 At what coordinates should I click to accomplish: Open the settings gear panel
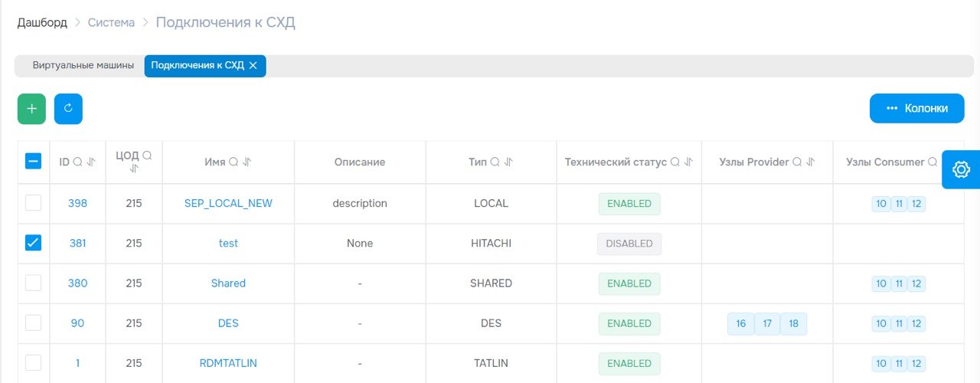961,169
